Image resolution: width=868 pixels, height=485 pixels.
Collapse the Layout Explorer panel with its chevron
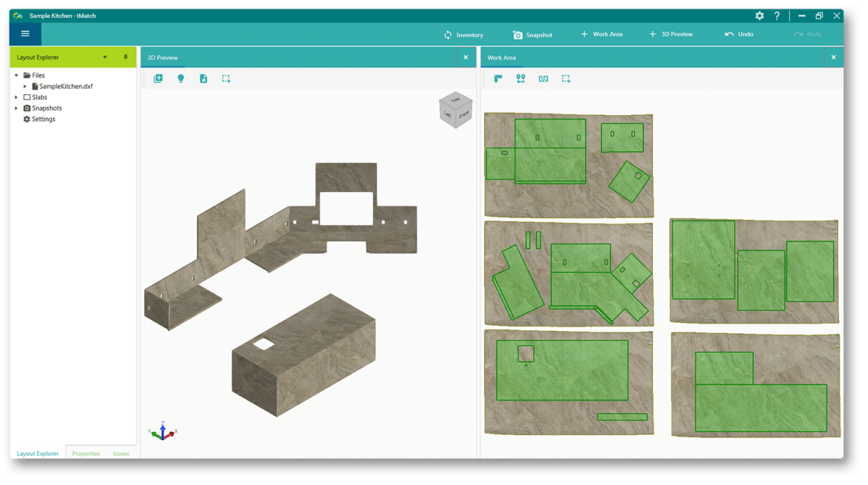pos(104,56)
